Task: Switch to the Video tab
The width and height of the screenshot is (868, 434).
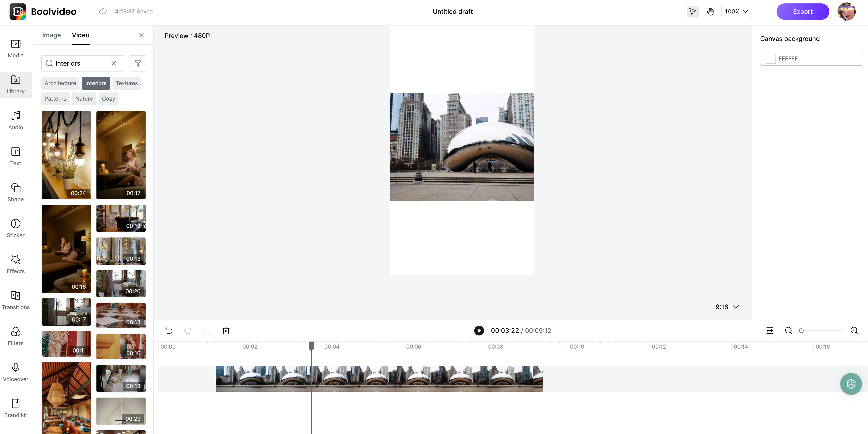Action: [80, 34]
